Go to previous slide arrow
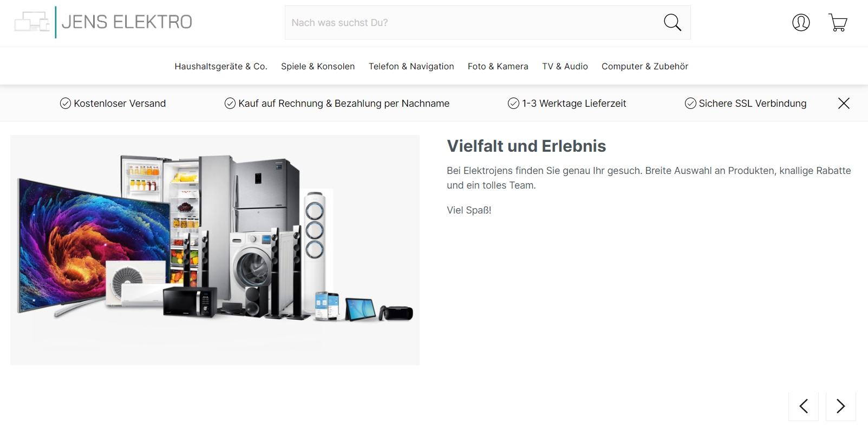 (x=804, y=406)
